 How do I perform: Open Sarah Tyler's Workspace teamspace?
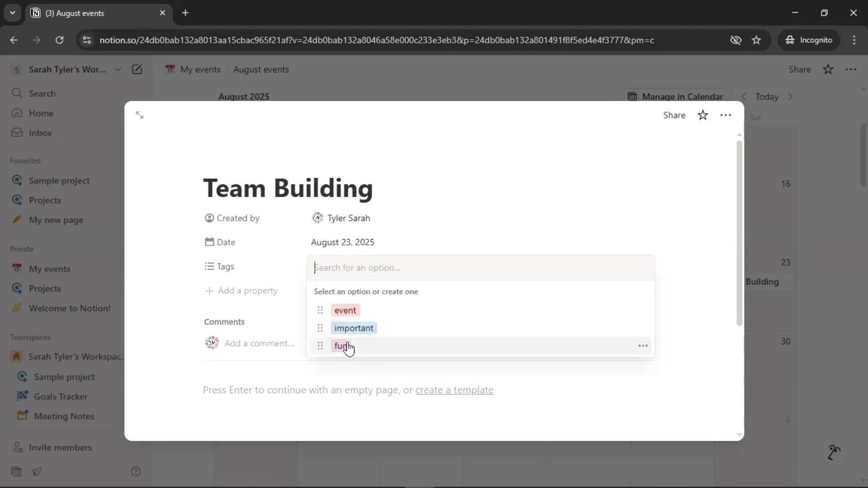pyautogui.click(x=75, y=357)
